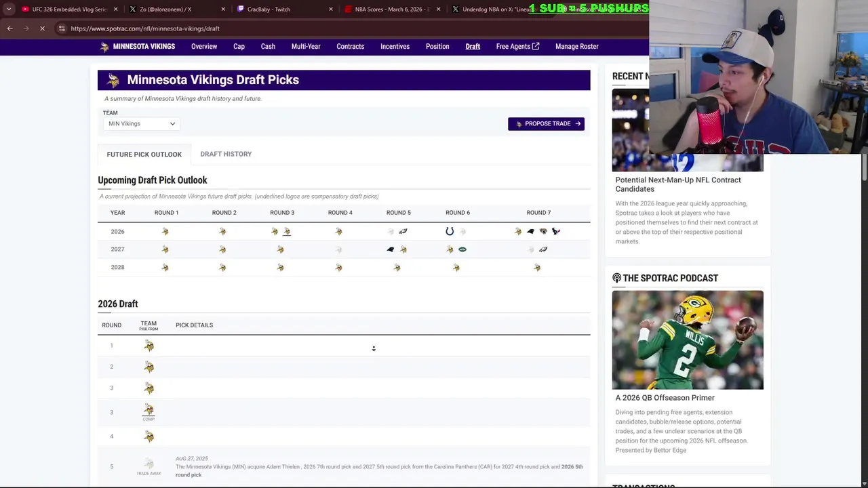Screen dimensions: 868x488
Task: Click underlined compensatory logo in 2026 Round 3
Action: [287, 232]
